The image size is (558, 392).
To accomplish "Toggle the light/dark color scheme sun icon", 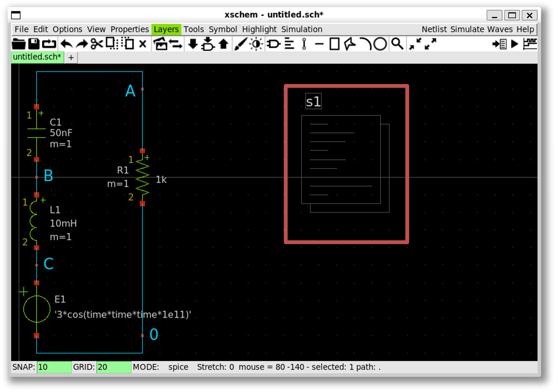I will 256,44.
